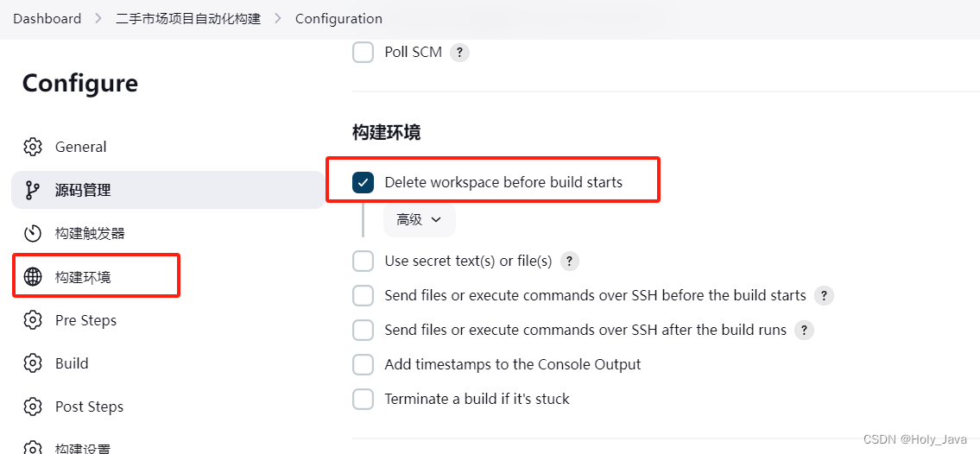Expand the 高级 advanced options dropdown

pyautogui.click(x=420, y=220)
